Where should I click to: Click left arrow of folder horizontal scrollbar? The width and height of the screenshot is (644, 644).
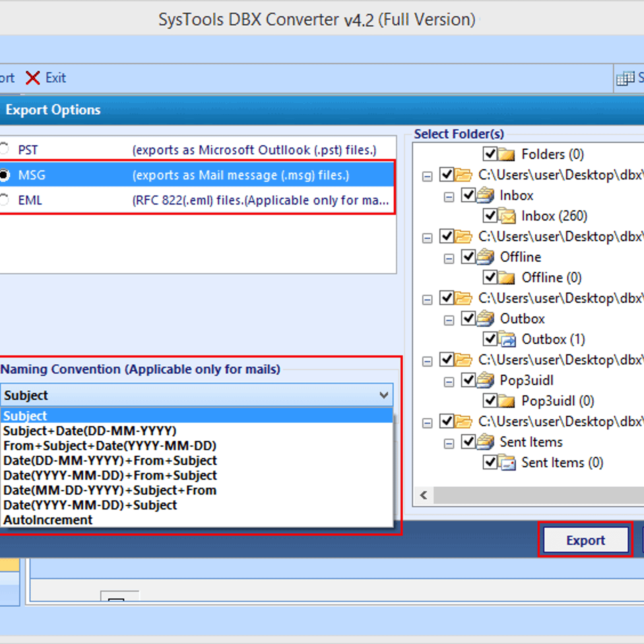[x=423, y=495]
